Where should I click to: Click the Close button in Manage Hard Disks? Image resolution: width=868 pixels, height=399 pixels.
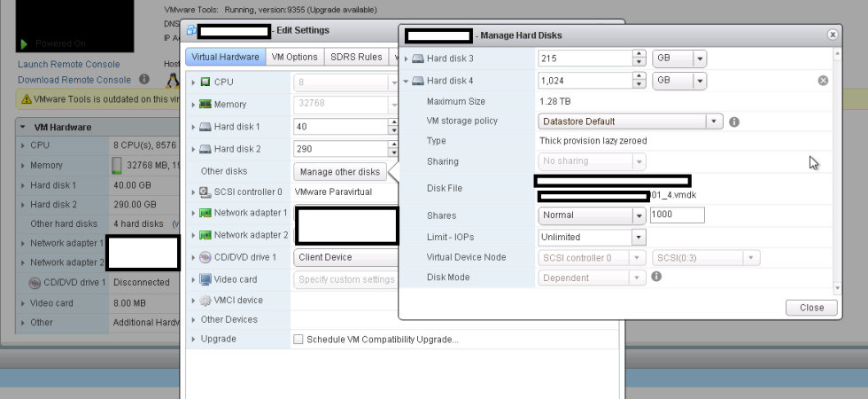[x=811, y=308]
